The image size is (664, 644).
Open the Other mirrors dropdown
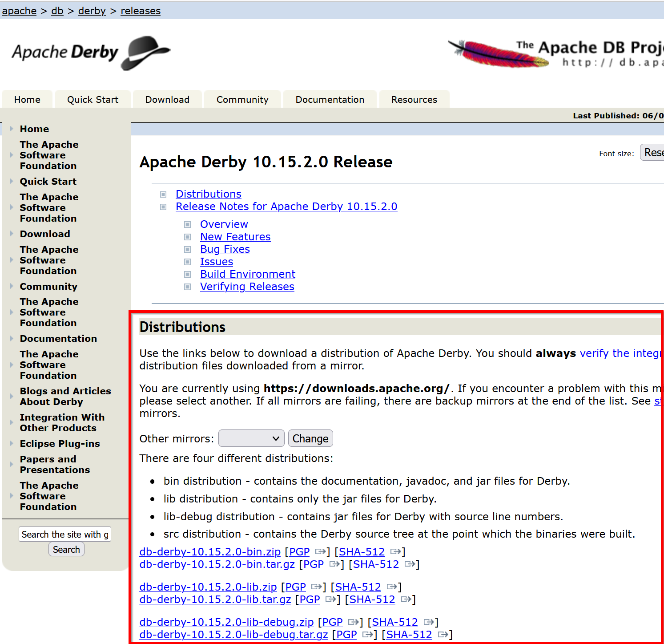pyautogui.click(x=251, y=438)
